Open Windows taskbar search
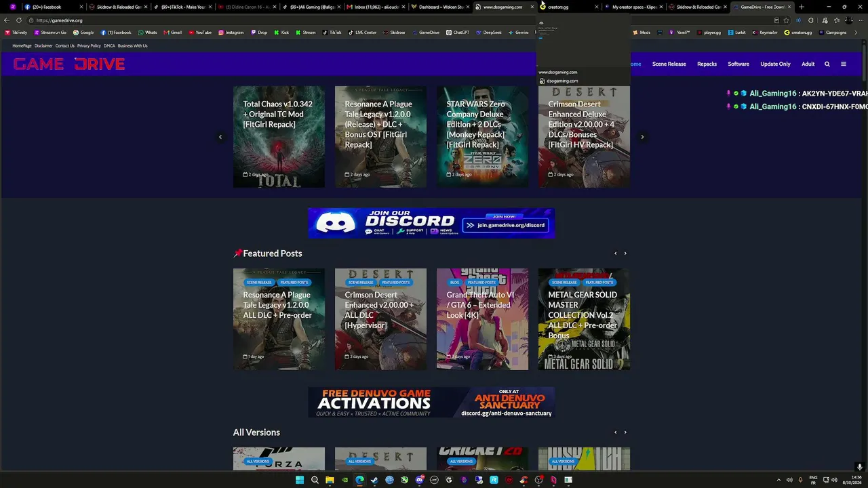 (x=315, y=480)
